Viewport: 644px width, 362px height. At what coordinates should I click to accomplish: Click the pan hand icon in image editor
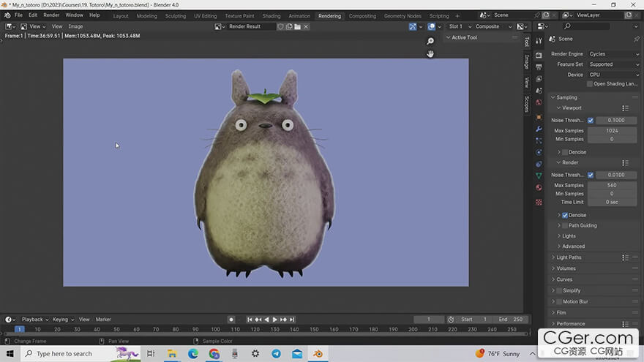430,54
